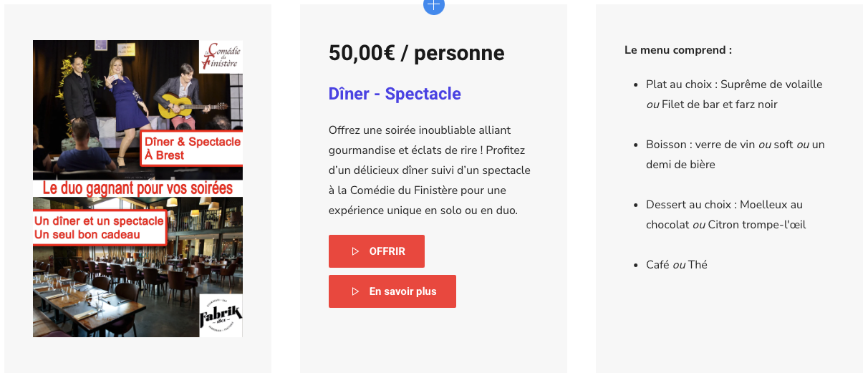Open the En savoir plus button
This screenshot has height=378, width=868.
(x=392, y=291)
